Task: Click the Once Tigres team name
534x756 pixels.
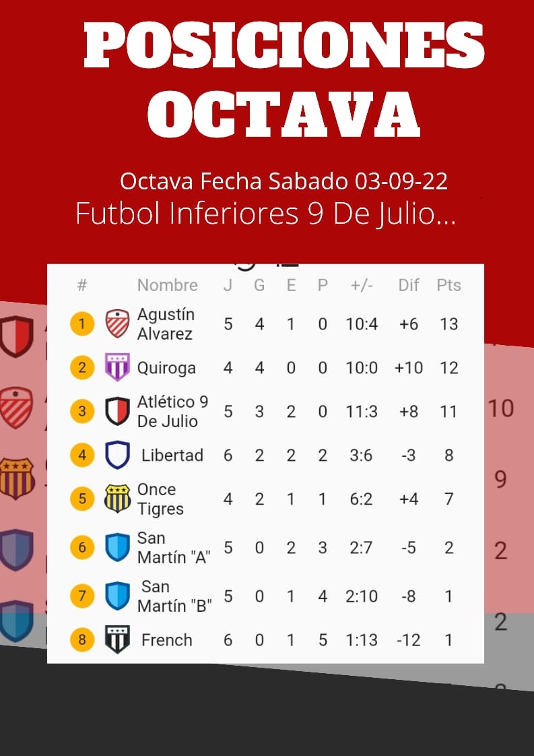Action: (x=160, y=499)
